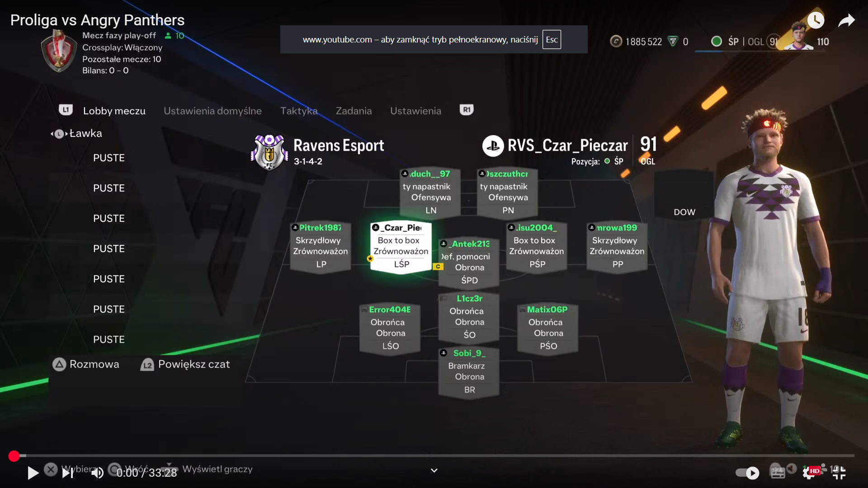The image size is (868, 488).
Task: Select L1cz3r ŚO defender card
Action: click(469, 318)
